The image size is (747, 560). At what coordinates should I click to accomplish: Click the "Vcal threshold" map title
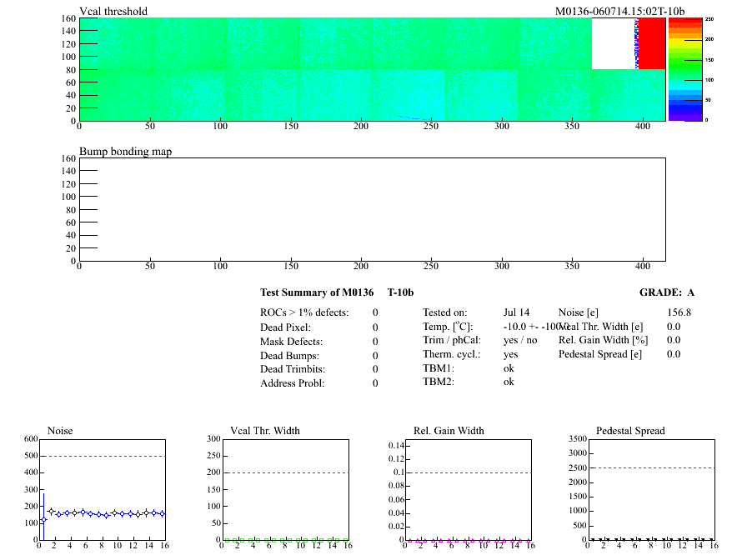tap(113, 11)
